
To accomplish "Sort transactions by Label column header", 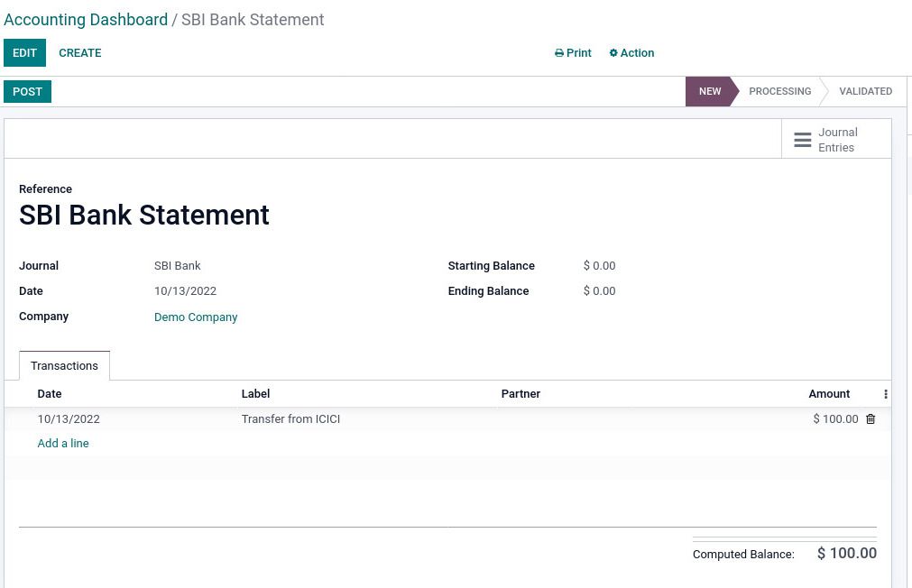I will point(255,394).
